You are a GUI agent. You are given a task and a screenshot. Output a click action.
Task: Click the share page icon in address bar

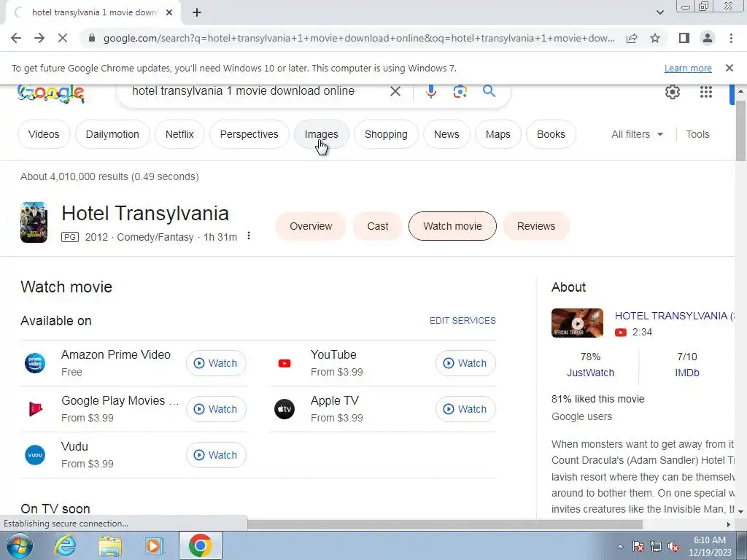[x=632, y=38]
